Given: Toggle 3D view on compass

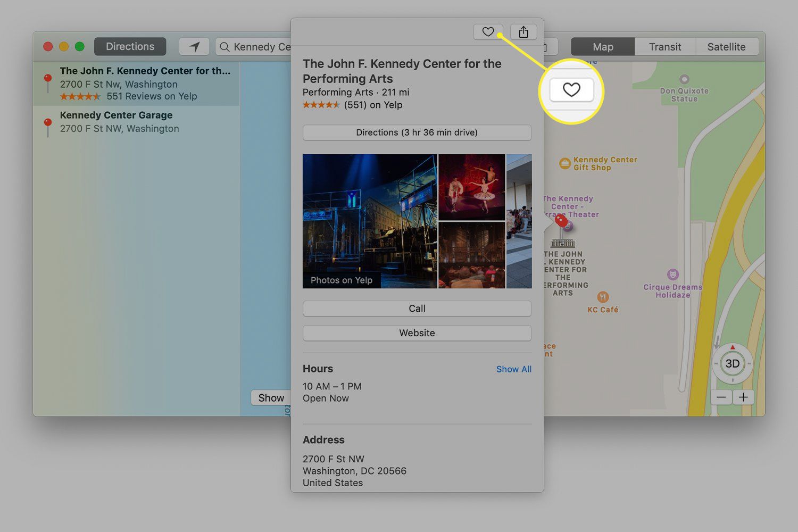Looking at the screenshot, I should tap(733, 364).
